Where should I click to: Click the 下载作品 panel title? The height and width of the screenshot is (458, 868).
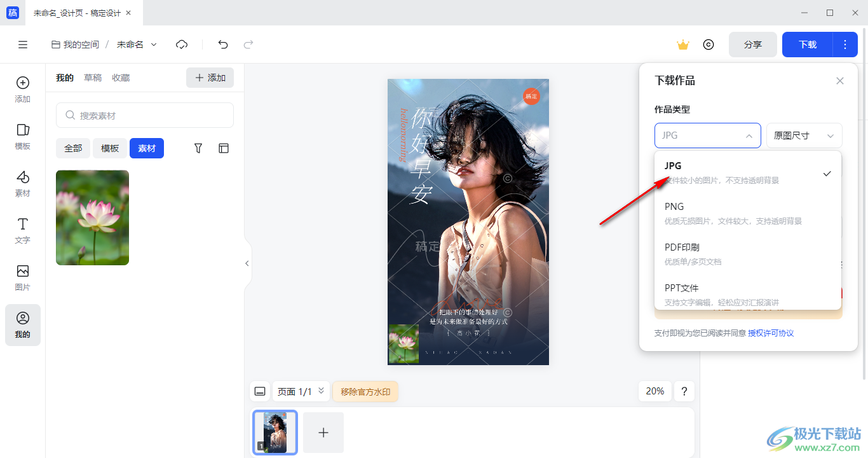tap(675, 81)
